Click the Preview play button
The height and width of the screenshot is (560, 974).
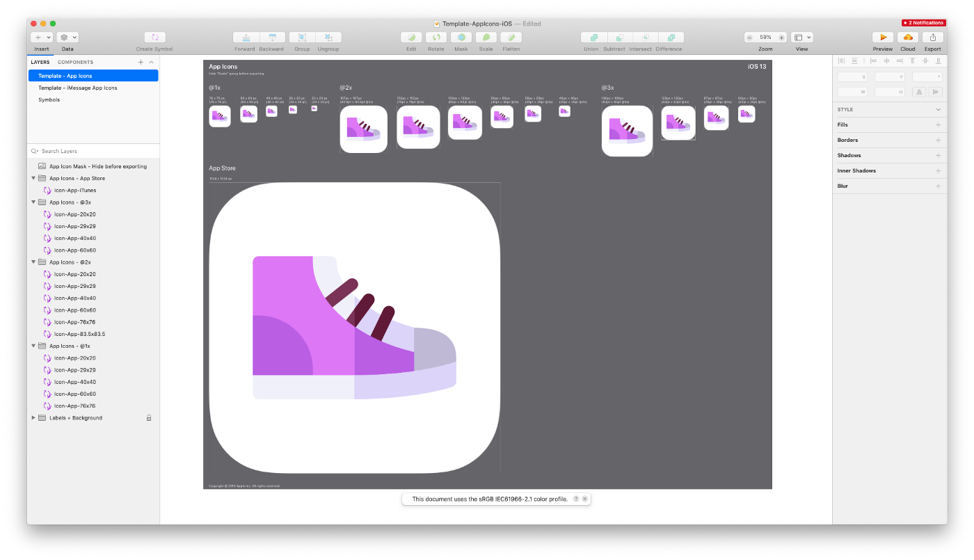pos(883,38)
